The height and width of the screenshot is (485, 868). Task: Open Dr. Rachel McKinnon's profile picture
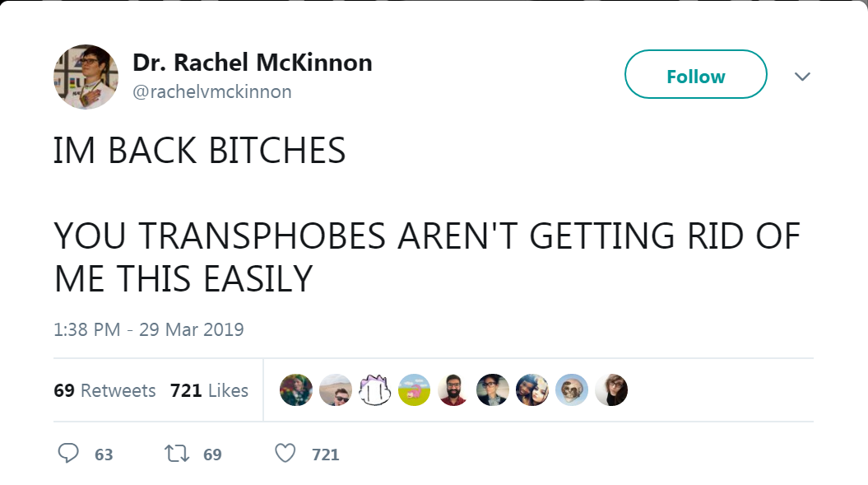tap(86, 77)
